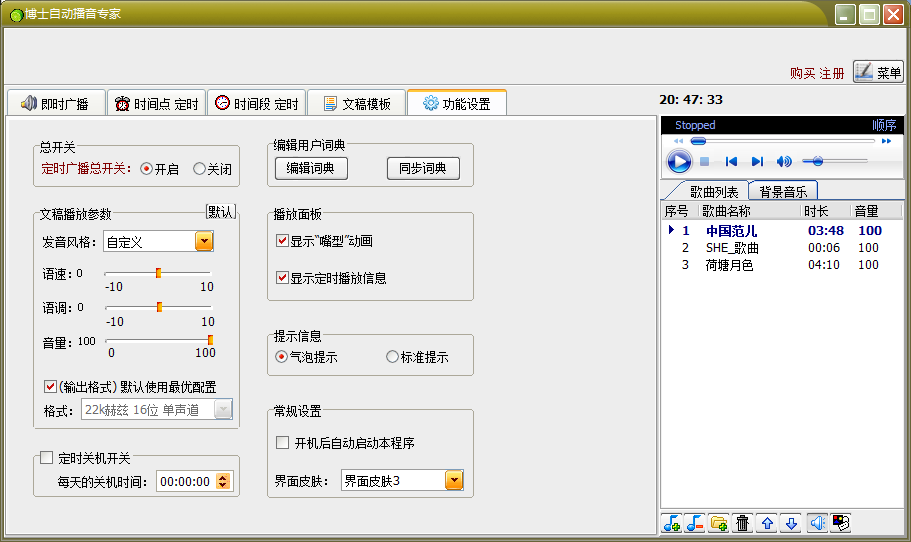911x542 pixels.
Task: Click the trash can icon
Action: pyautogui.click(x=743, y=523)
